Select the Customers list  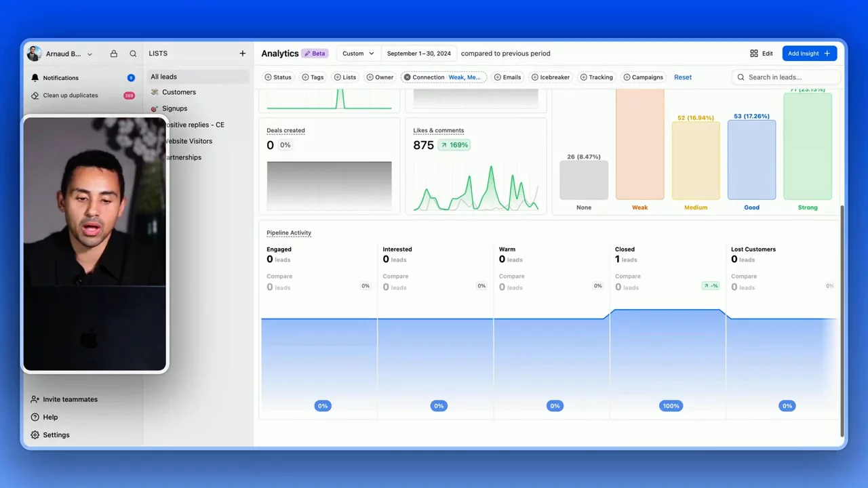(x=178, y=92)
